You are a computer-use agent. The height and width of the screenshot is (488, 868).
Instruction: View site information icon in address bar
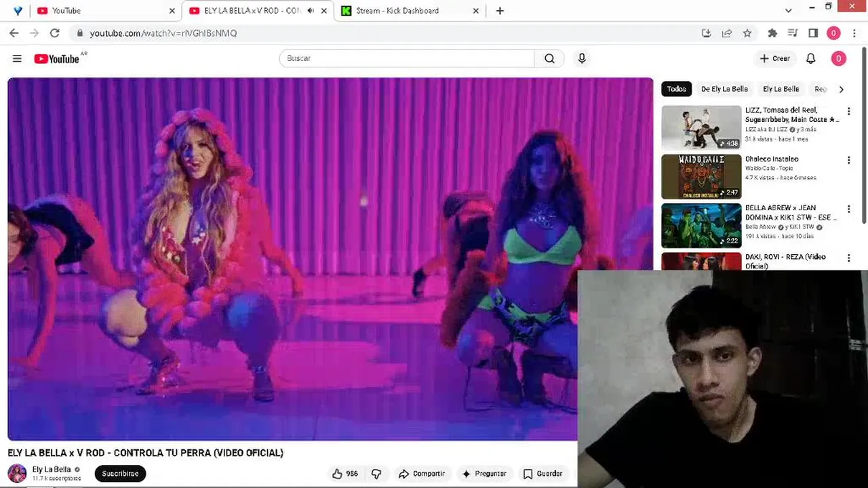pyautogui.click(x=79, y=33)
